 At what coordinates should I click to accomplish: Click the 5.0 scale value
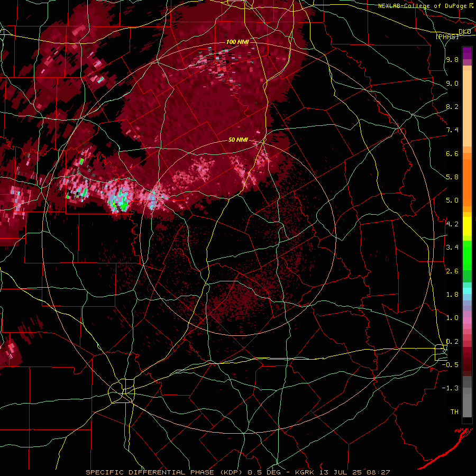452,200
